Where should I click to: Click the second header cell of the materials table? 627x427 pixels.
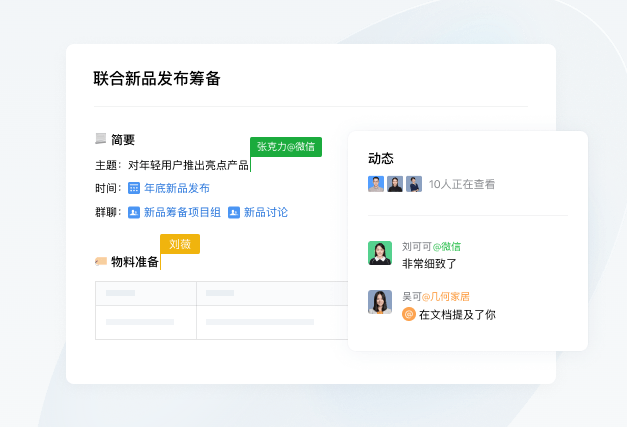click(x=272, y=293)
